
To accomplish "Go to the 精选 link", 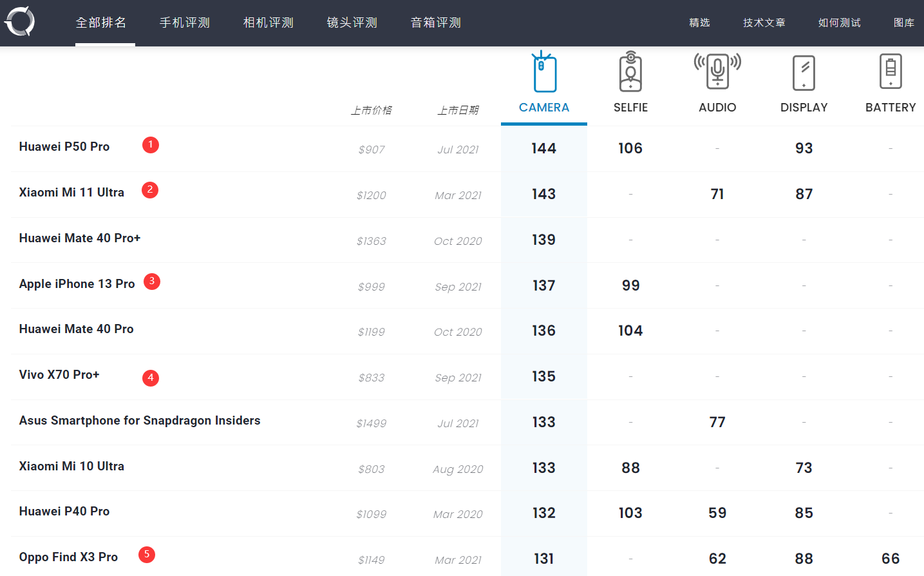I will [699, 23].
